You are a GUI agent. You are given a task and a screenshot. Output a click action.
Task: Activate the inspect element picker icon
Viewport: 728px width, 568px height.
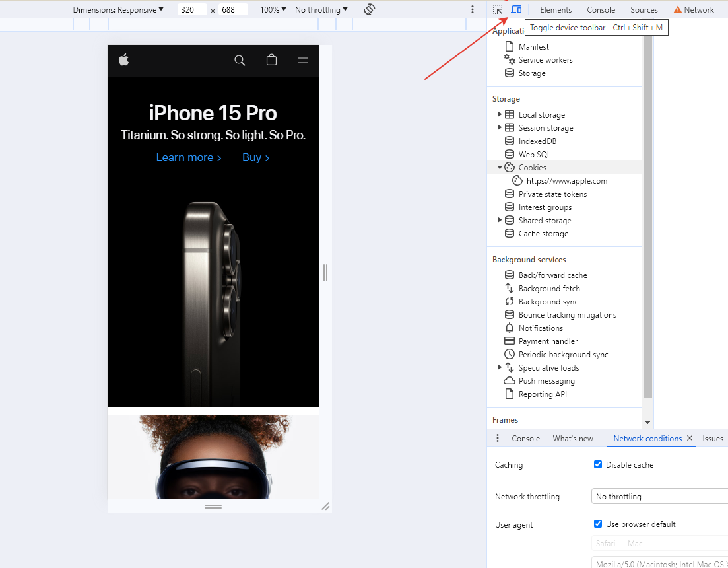pos(498,9)
